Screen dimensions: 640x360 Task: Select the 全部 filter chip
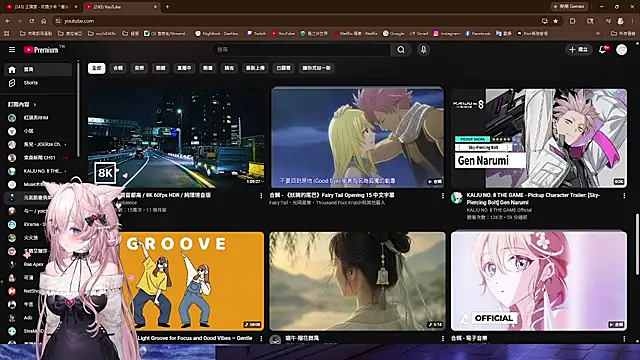[97, 68]
